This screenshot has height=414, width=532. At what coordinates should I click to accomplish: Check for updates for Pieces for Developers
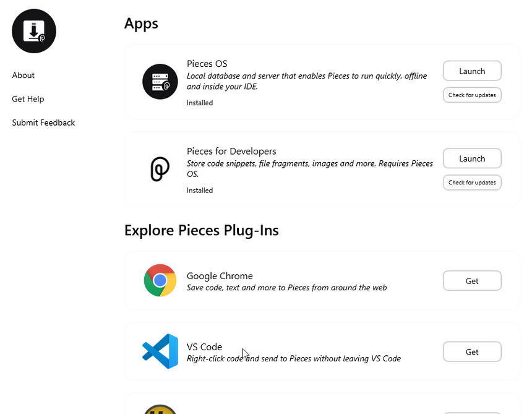click(472, 182)
